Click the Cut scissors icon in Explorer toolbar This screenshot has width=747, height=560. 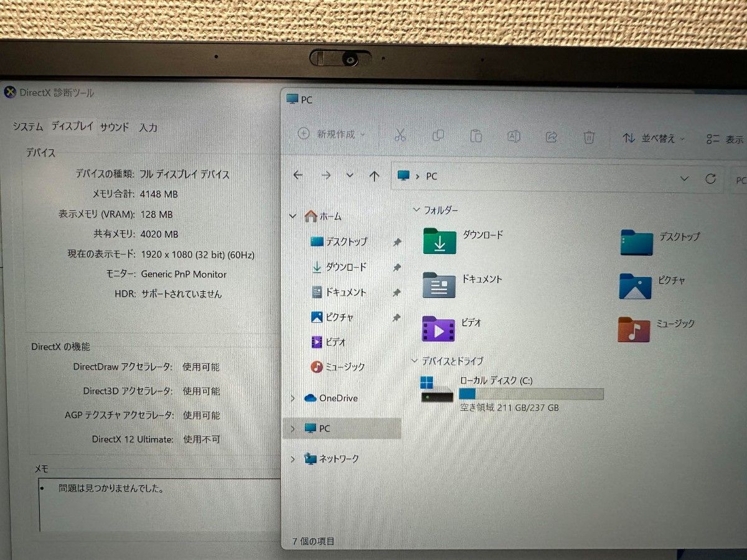[400, 135]
